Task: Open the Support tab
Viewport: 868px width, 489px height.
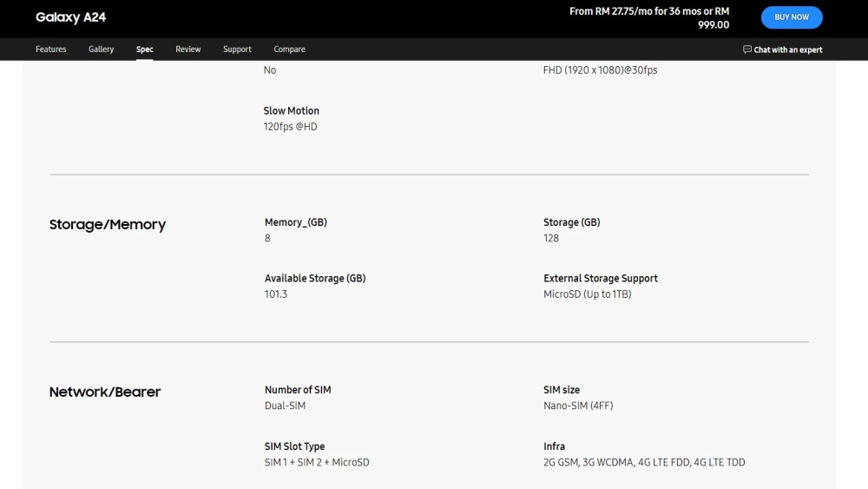Action: (237, 50)
